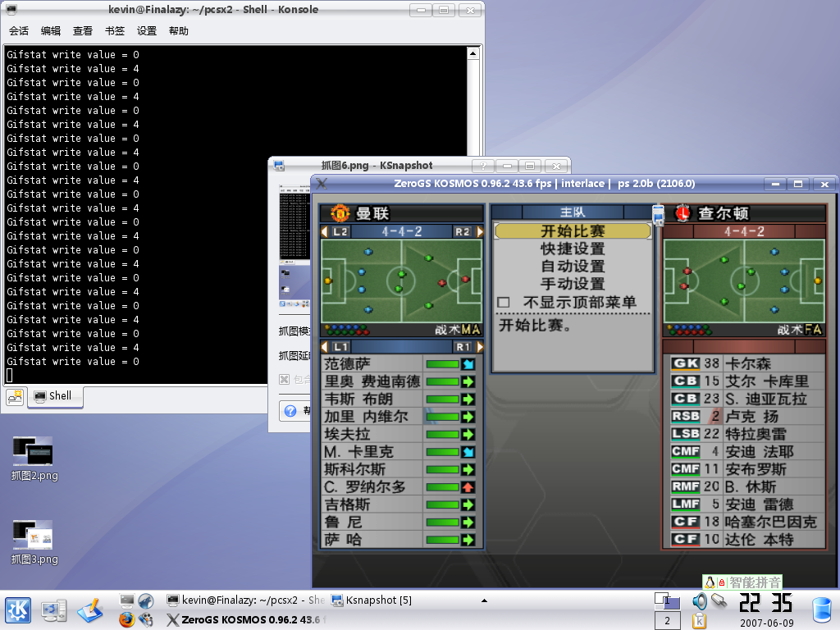
Task: Click the 曼联 formation pitch diagram
Action: pos(401,281)
